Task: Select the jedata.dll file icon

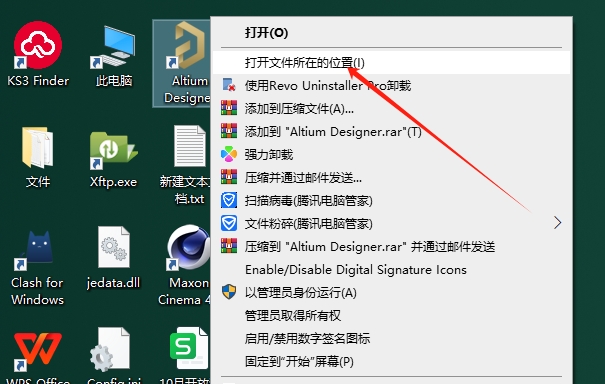Action: (x=113, y=257)
